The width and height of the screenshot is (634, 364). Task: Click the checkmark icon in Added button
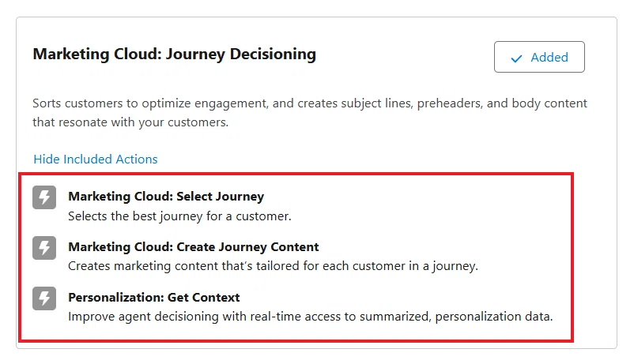pyautogui.click(x=516, y=58)
